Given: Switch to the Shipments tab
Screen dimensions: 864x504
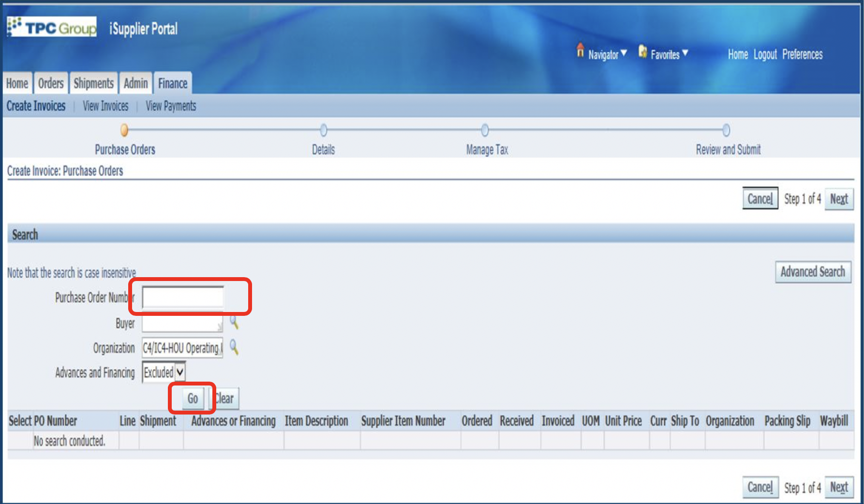Looking at the screenshot, I should coord(93,83).
